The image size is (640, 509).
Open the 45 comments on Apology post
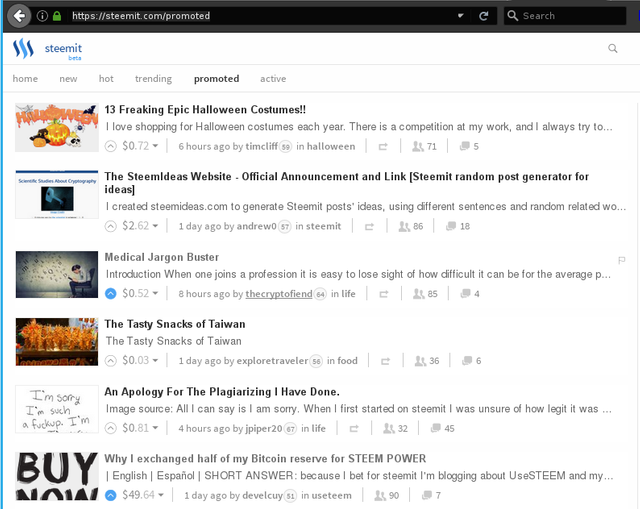pos(442,428)
